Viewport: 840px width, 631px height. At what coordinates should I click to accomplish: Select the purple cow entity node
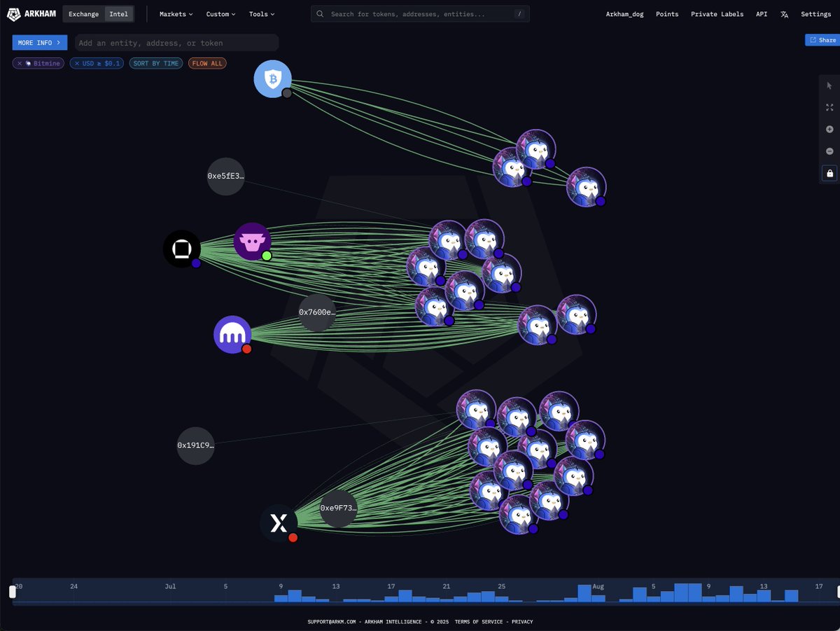tap(252, 242)
